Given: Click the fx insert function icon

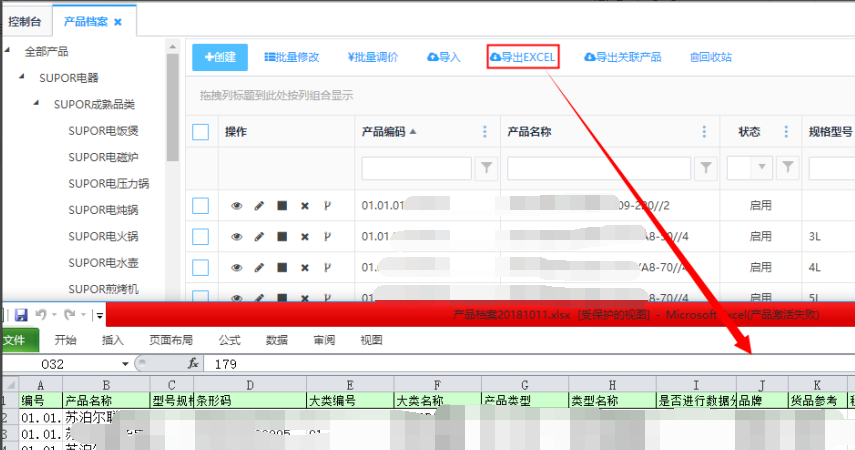Looking at the screenshot, I should 193,364.
